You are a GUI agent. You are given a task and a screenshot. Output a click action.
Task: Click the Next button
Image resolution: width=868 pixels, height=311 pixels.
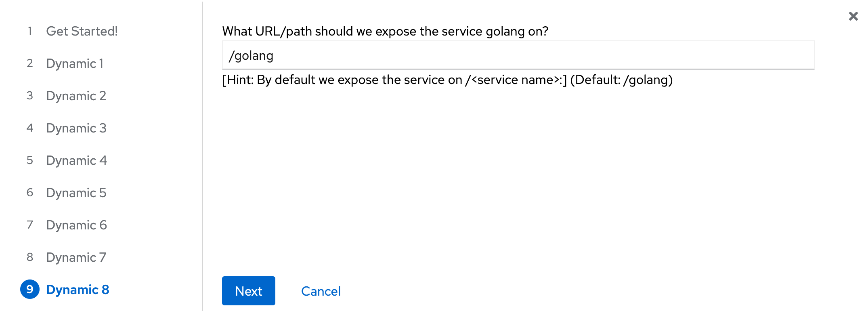point(248,291)
